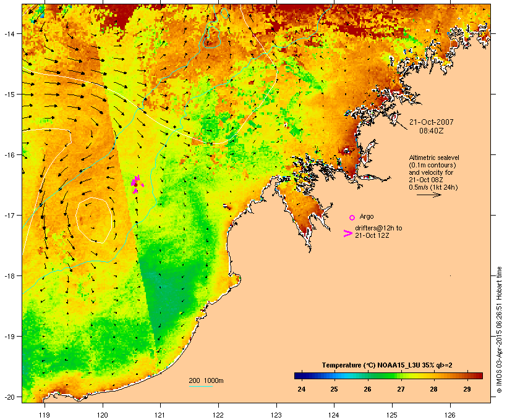
Task: Click the magenta Argo circle legend symbol
Action: point(352,217)
